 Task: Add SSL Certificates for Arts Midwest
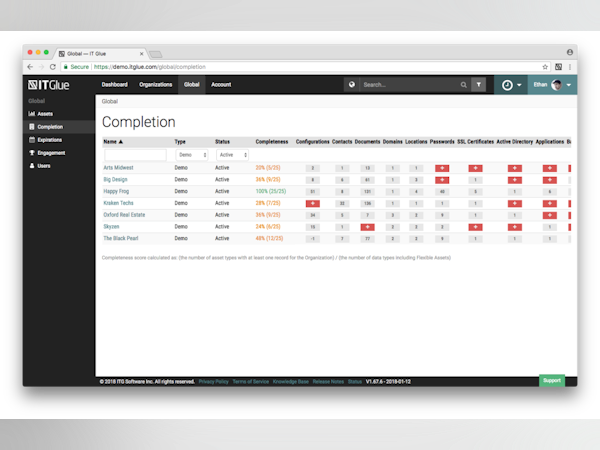(x=475, y=168)
